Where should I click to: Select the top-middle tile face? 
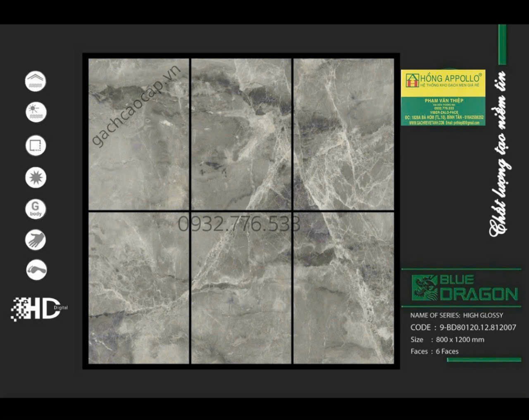tap(241, 134)
